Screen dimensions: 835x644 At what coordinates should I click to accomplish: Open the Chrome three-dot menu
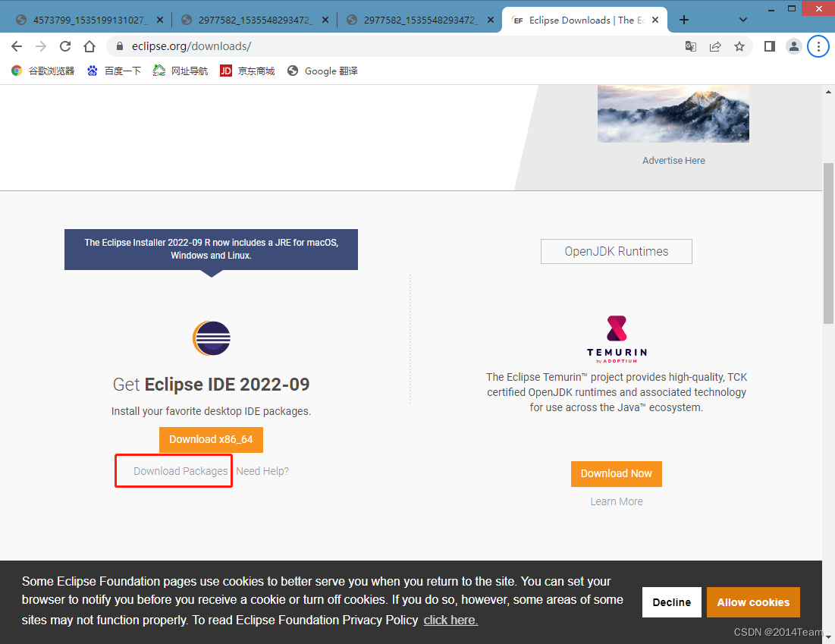click(x=818, y=46)
